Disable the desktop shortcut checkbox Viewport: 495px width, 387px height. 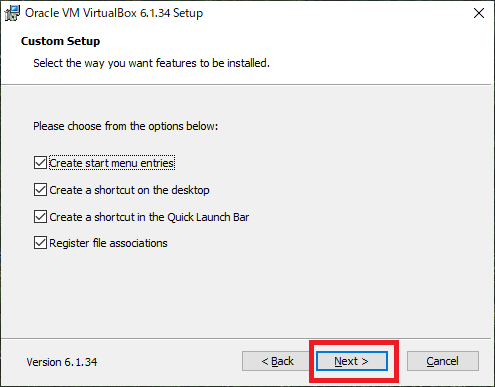(40, 190)
